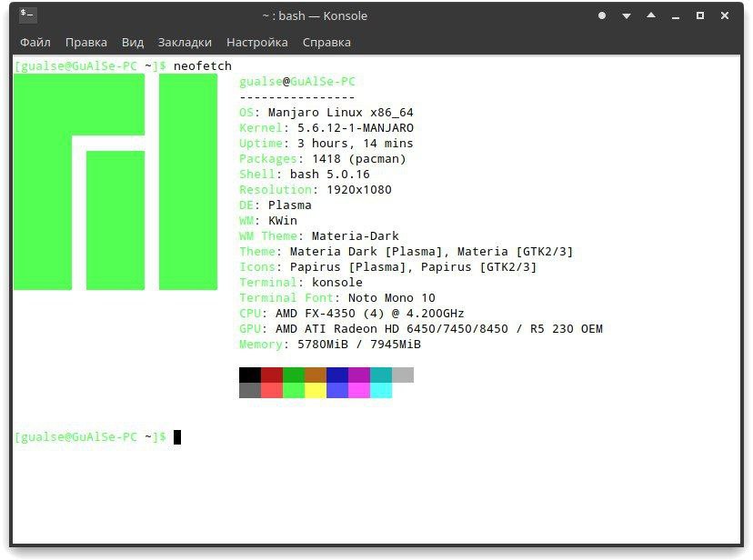Open the Справка menu
Image resolution: width=753 pixels, height=560 pixels.
[x=326, y=43]
